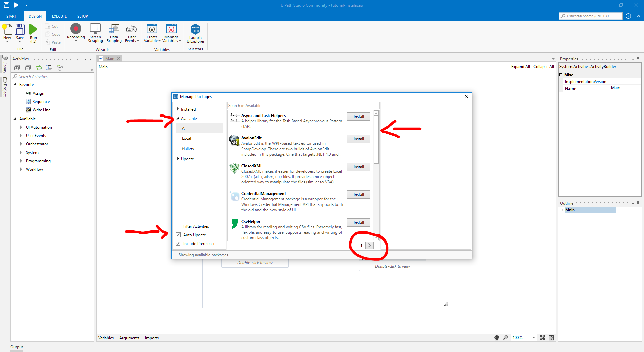Viewport: 644px width, 352px height.
Task: Install the CredentialManagement package
Action: 359,195
